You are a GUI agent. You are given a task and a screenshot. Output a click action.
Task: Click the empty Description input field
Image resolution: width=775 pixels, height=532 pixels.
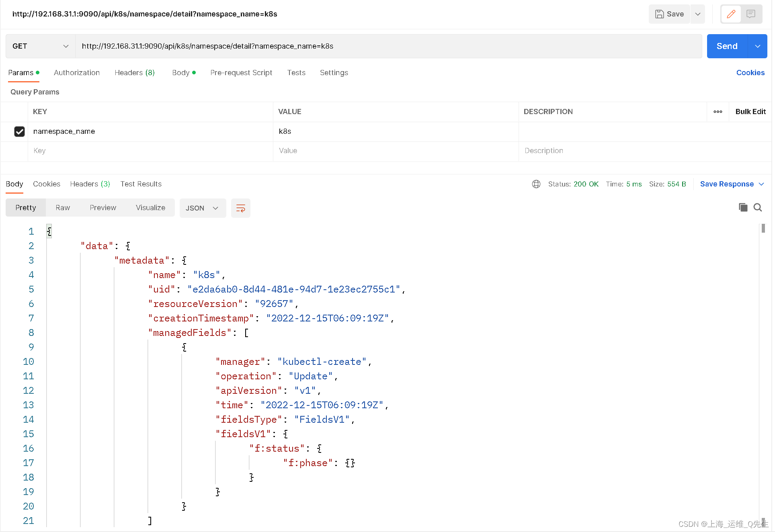click(x=645, y=151)
